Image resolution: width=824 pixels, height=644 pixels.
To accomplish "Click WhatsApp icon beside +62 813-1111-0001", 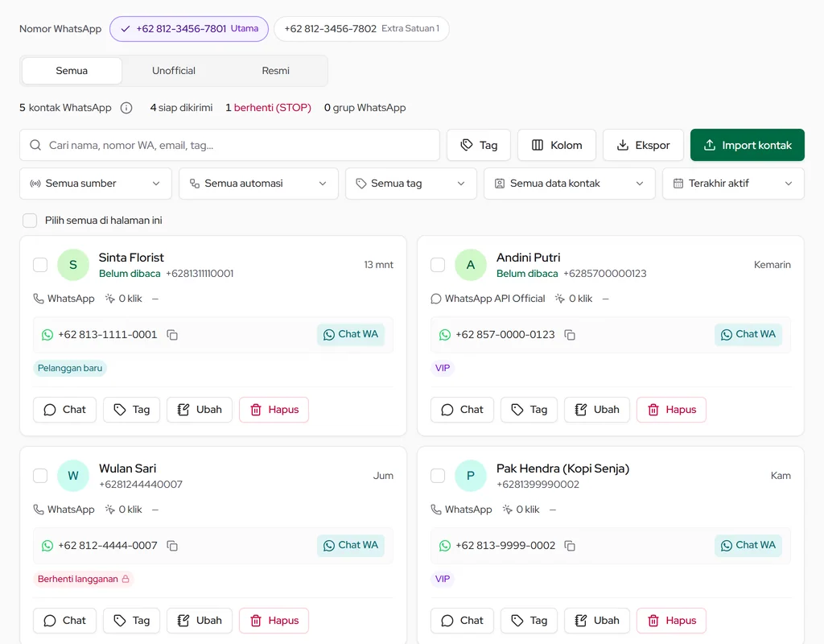I will (47, 335).
